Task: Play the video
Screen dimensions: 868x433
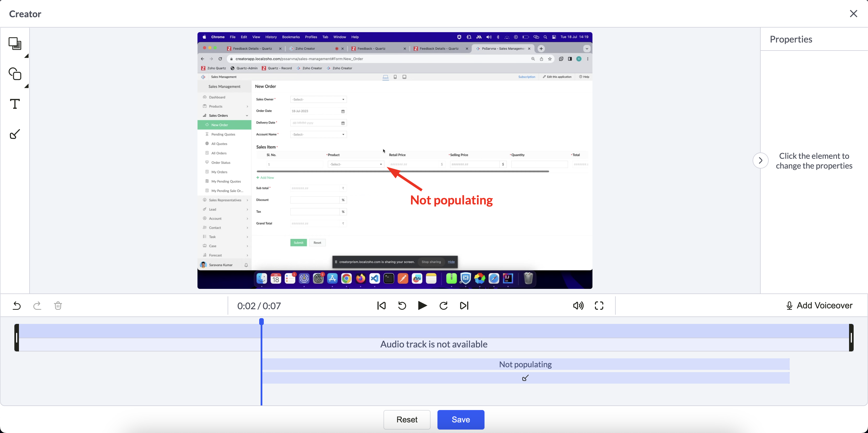Action: (422, 306)
